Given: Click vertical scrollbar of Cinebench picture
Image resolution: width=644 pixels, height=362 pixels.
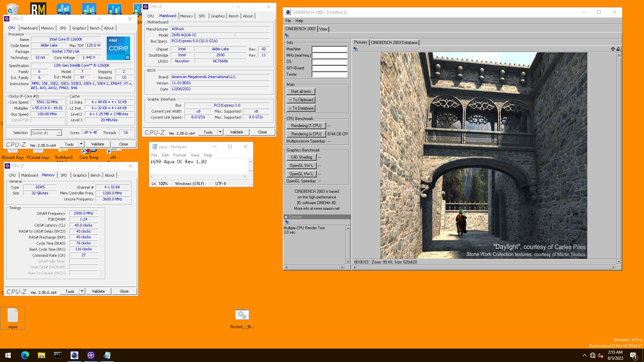Looking at the screenshot, I should tap(619, 158).
